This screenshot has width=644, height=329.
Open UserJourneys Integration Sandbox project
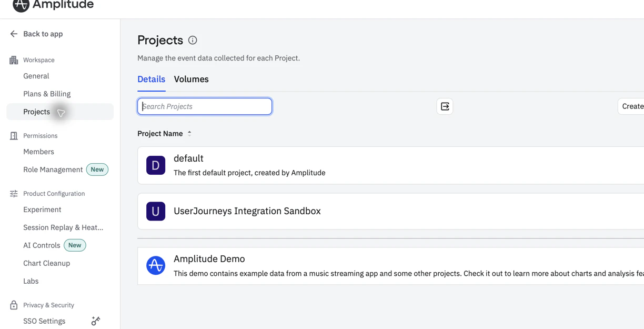click(x=390, y=211)
